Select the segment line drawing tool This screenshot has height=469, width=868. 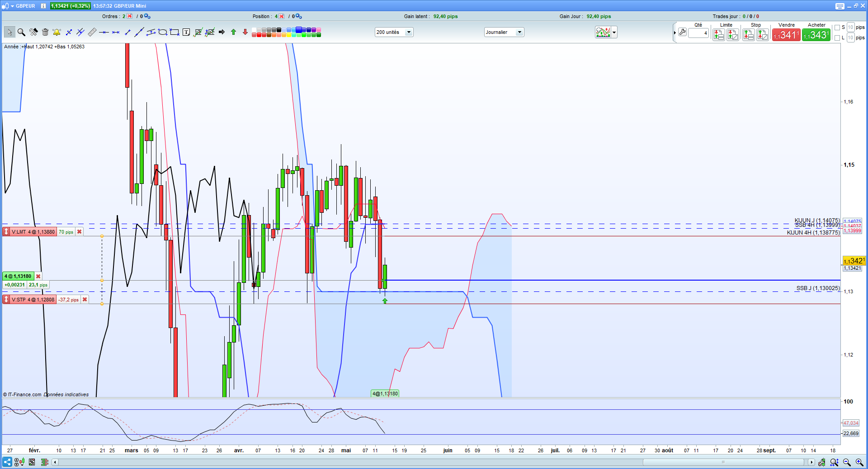coord(127,32)
